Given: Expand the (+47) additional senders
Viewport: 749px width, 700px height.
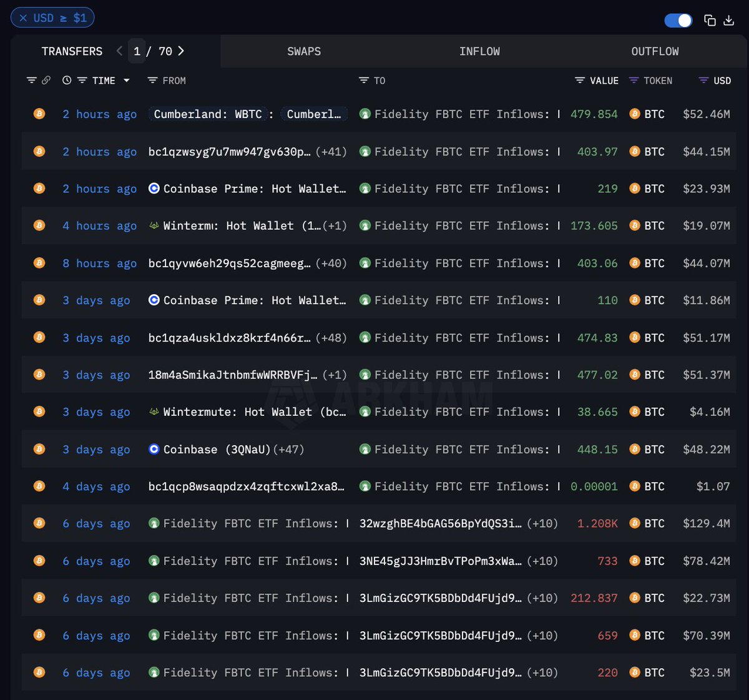Looking at the screenshot, I should click(288, 450).
